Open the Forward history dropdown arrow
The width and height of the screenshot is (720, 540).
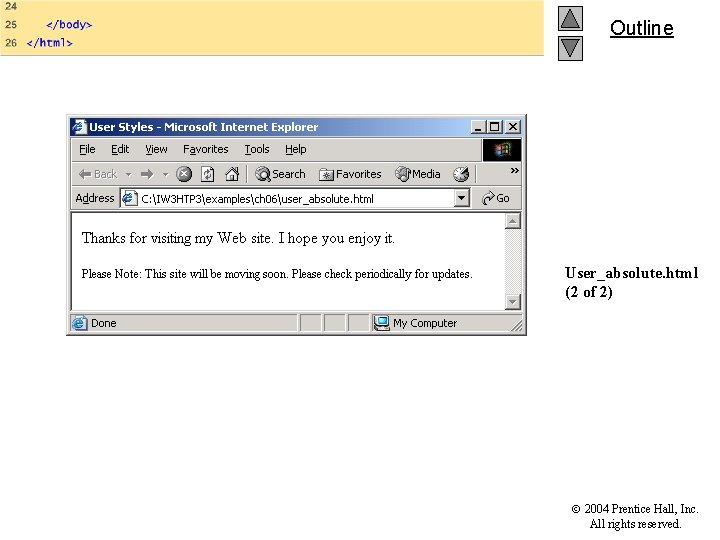pos(165,174)
